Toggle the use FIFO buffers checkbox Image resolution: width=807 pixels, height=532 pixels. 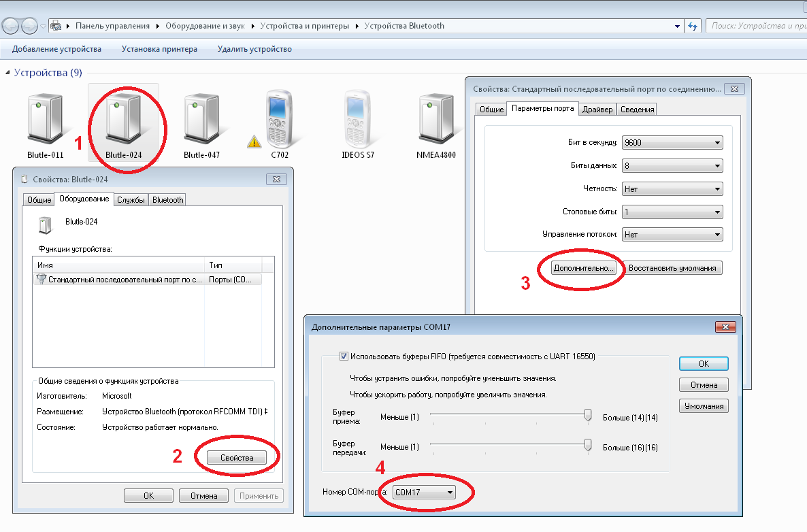(344, 356)
